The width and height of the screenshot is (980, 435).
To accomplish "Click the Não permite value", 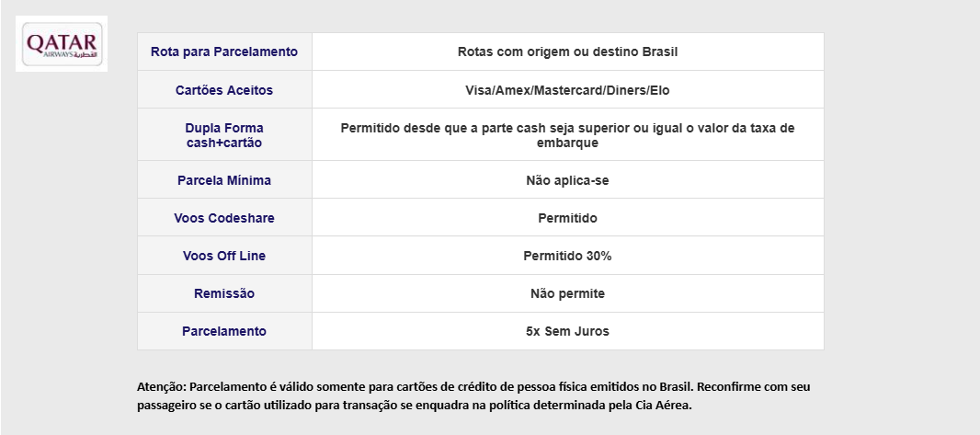I will point(567,293).
